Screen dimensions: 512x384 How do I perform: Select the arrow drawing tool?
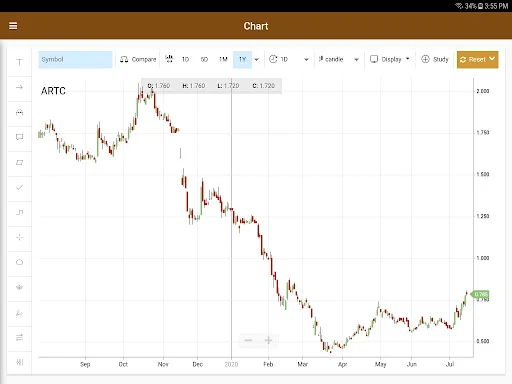click(x=20, y=87)
